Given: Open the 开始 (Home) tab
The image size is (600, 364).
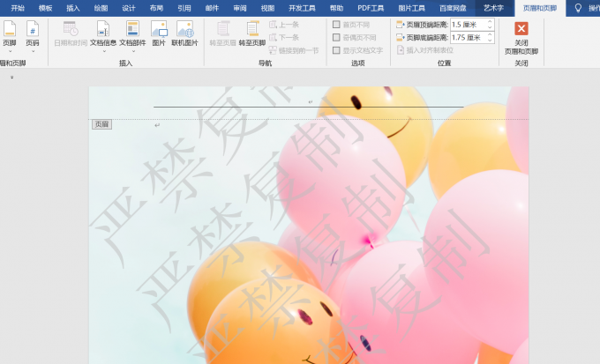Looking at the screenshot, I should click(18, 8).
